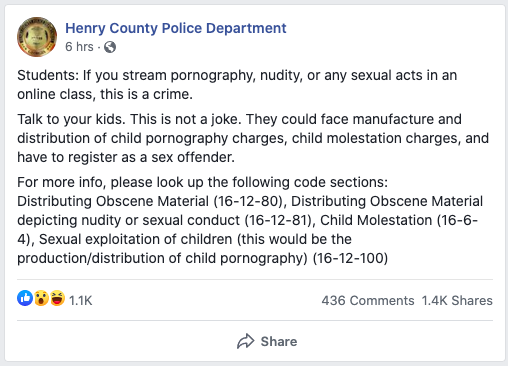Open the Henry County Police Department page link
The image size is (508, 366).
coord(176,28)
